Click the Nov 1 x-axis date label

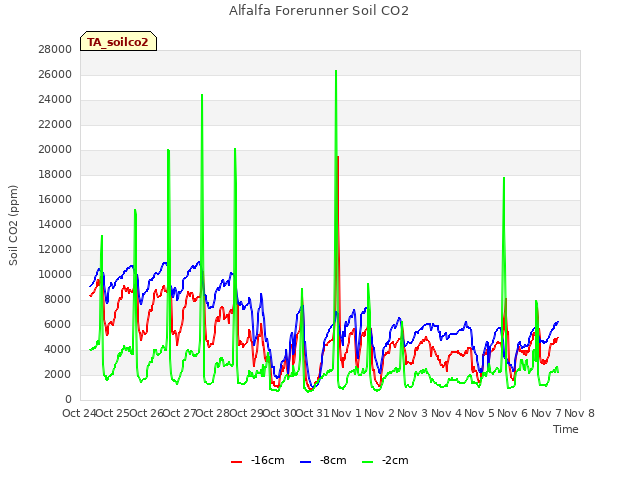346,413
